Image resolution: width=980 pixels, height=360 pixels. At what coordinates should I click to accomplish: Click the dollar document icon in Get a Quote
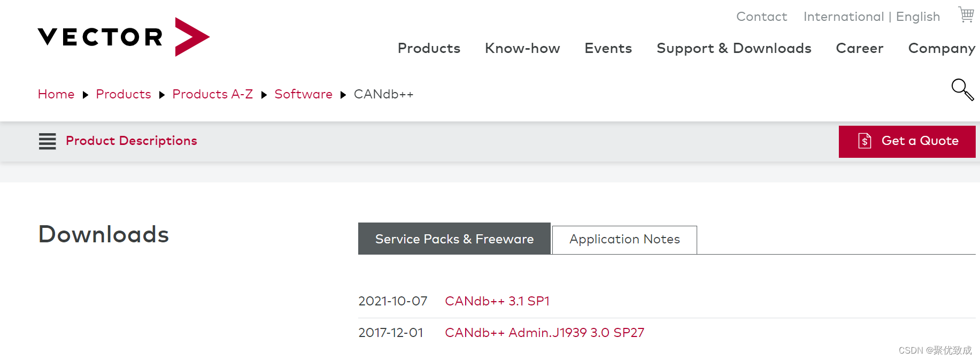(x=865, y=141)
